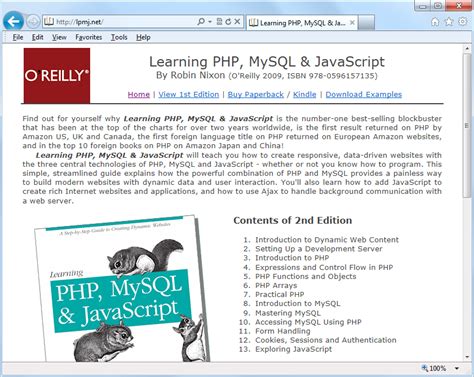474x377 pixels.
Task: Click the book cover image
Action: pyautogui.click(x=122, y=289)
